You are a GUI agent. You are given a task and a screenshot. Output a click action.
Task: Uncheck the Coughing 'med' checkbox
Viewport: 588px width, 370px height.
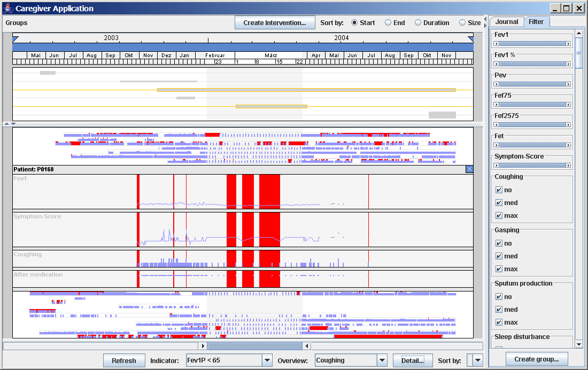click(x=499, y=203)
